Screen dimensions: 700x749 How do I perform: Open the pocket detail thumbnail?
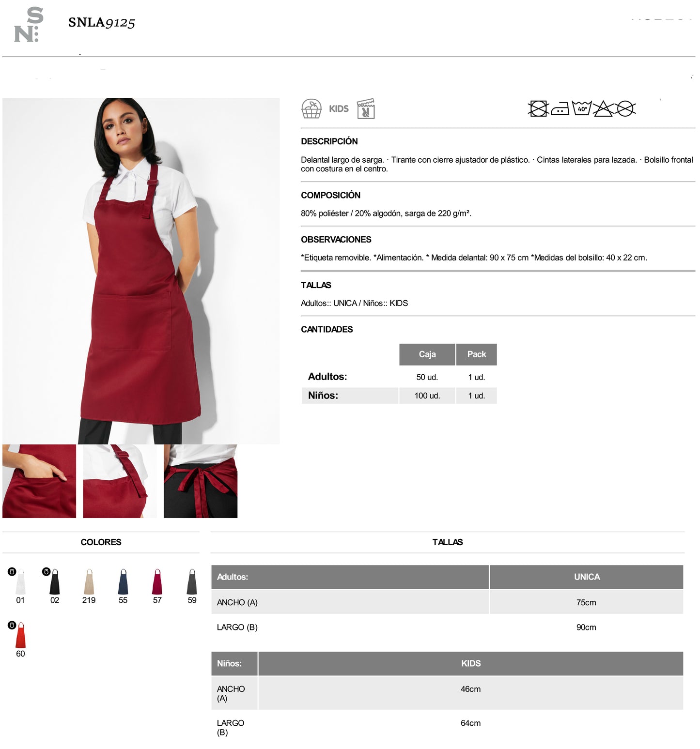coord(39,481)
